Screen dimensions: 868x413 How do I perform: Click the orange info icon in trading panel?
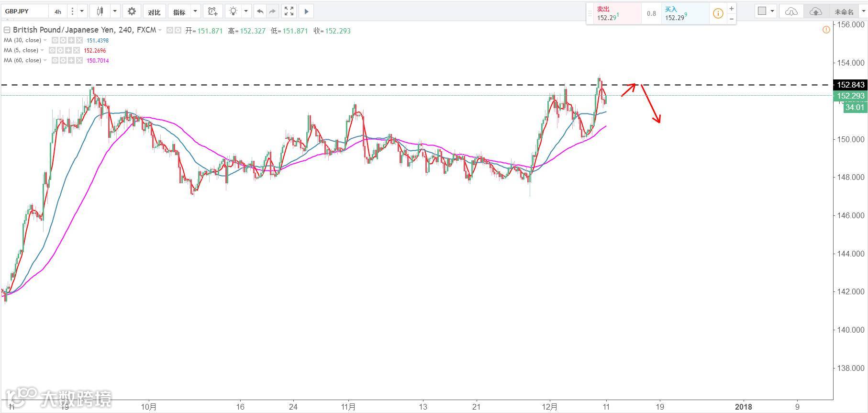[718, 13]
